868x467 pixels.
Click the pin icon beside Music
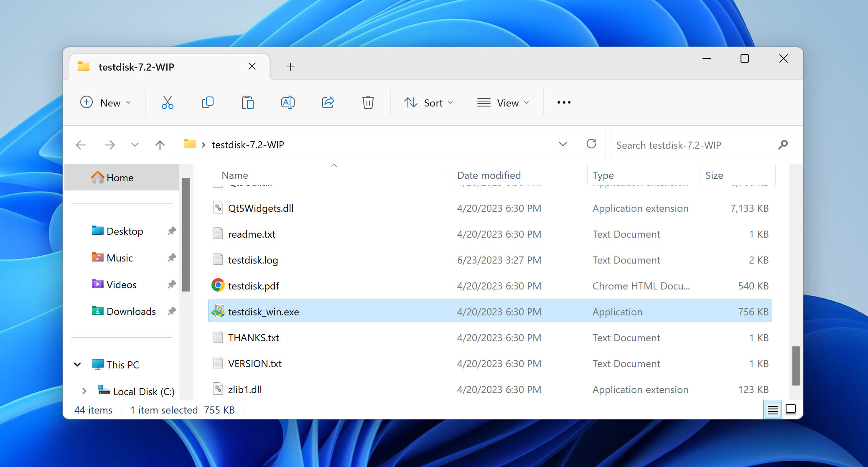(172, 257)
